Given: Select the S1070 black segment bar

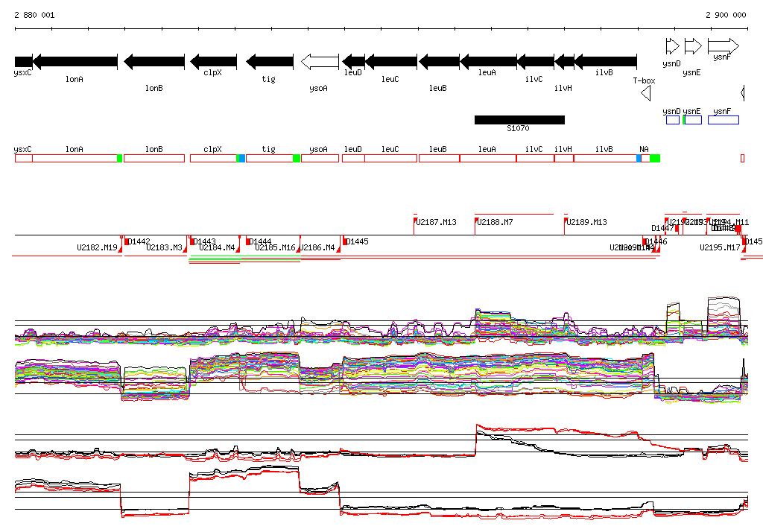Looking at the screenshot, I should 519,120.
